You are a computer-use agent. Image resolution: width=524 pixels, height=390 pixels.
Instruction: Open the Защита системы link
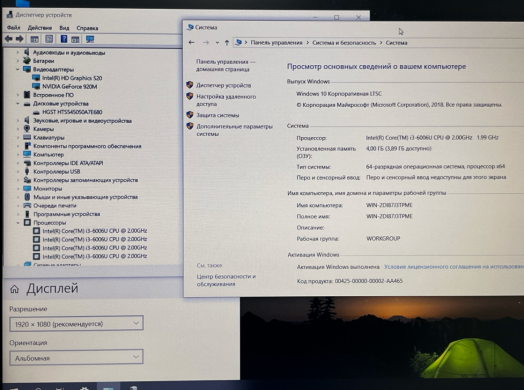(x=218, y=115)
